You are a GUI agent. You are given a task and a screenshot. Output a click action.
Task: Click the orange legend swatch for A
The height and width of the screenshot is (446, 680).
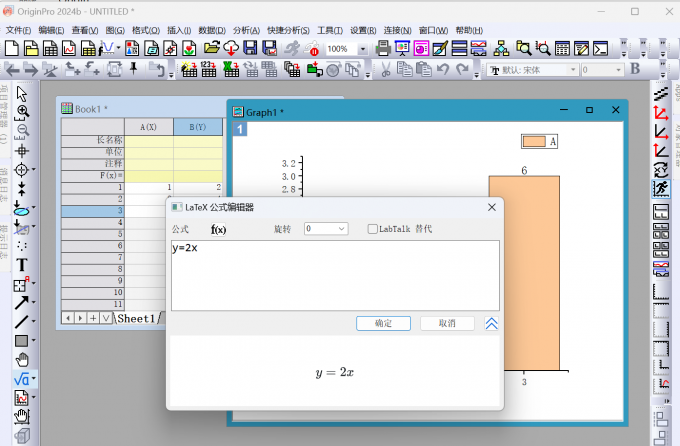[x=534, y=141]
